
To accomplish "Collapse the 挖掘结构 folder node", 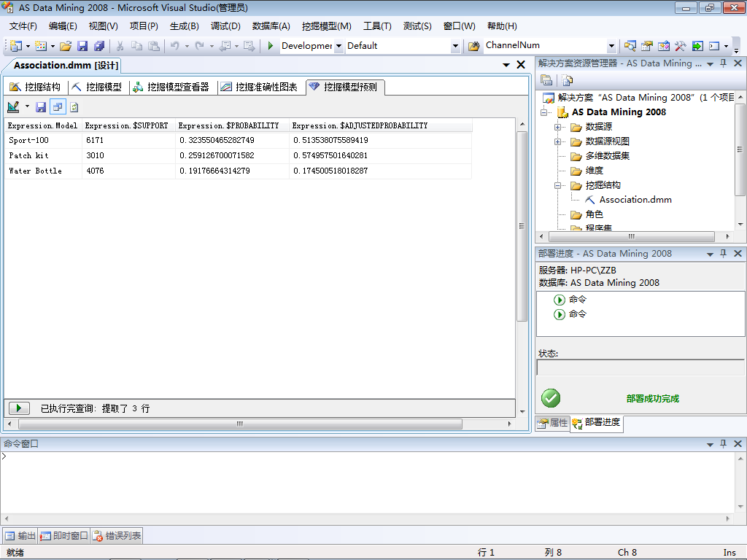I will pyautogui.click(x=557, y=186).
